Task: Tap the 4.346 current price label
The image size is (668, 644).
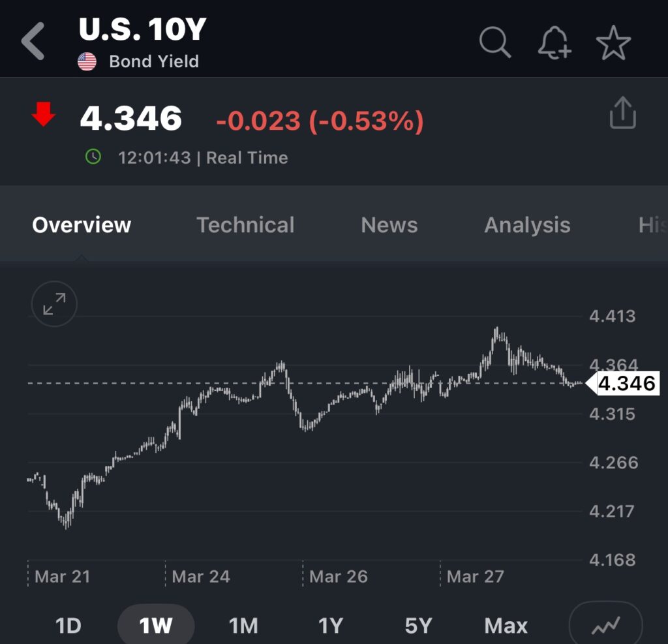Action: click(x=626, y=384)
